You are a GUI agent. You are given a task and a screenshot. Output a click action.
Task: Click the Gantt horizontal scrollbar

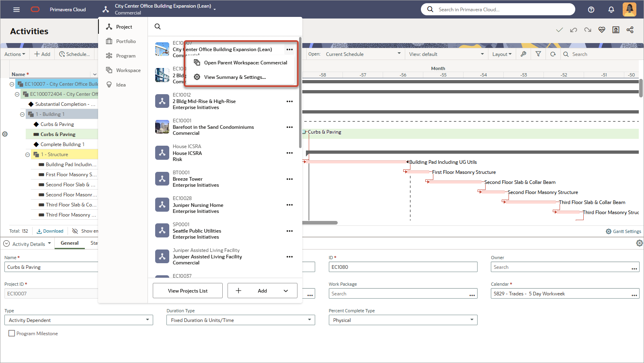point(320,223)
